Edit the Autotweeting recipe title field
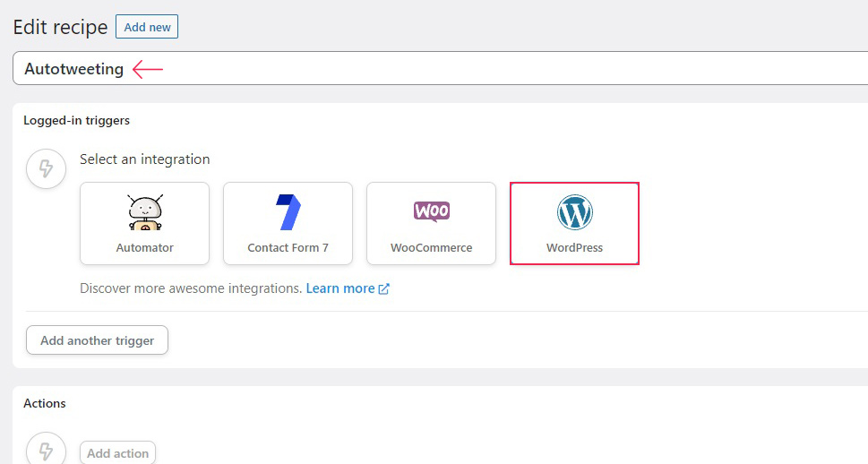The image size is (868, 464). tap(440, 69)
